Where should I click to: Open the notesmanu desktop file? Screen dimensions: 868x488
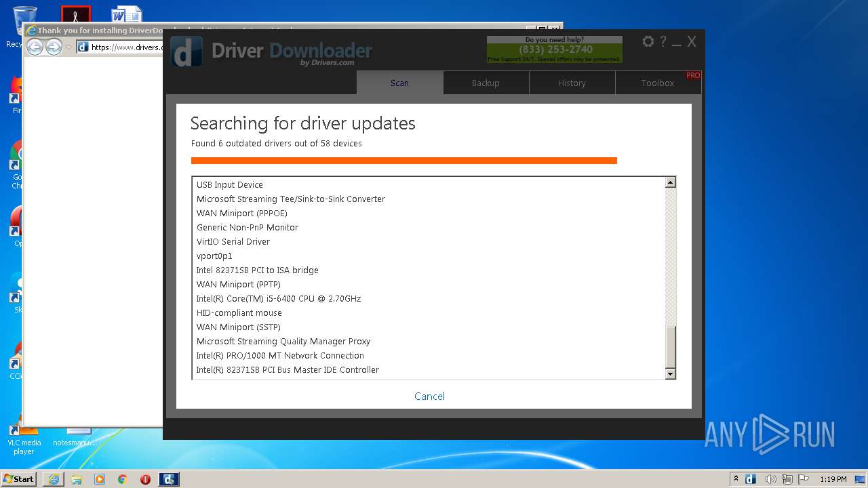click(76, 437)
